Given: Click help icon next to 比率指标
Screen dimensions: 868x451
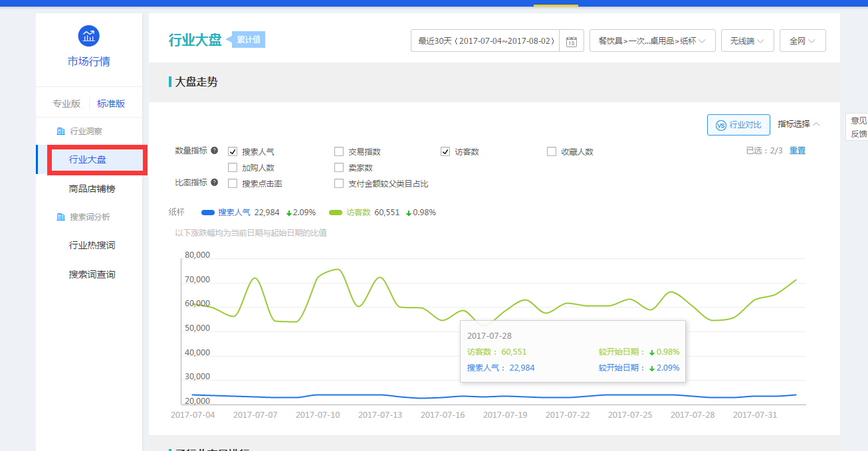Looking at the screenshot, I should pyautogui.click(x=215, y=183).
